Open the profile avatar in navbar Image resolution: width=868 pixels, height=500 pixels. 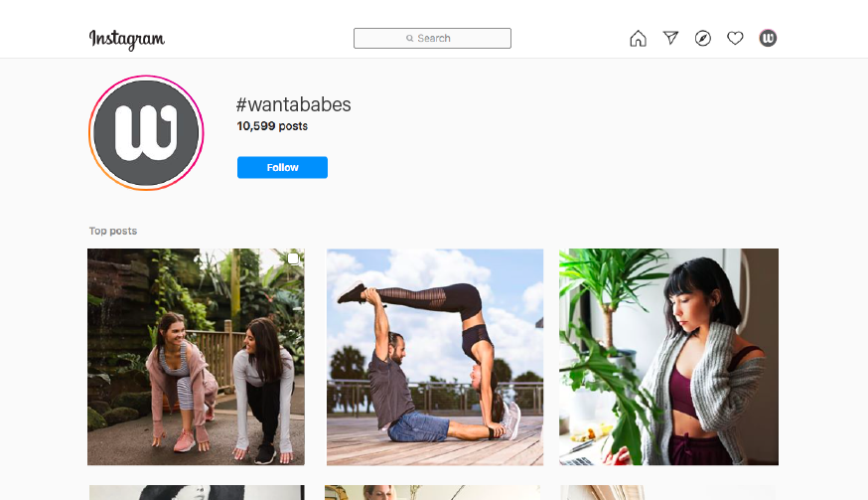pyautogui.click(x=768, y=38)
